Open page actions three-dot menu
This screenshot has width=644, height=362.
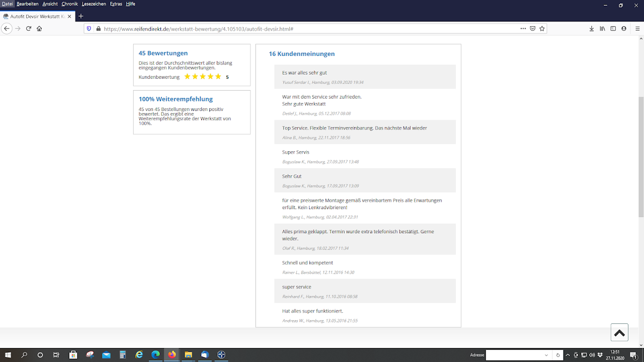523,28
